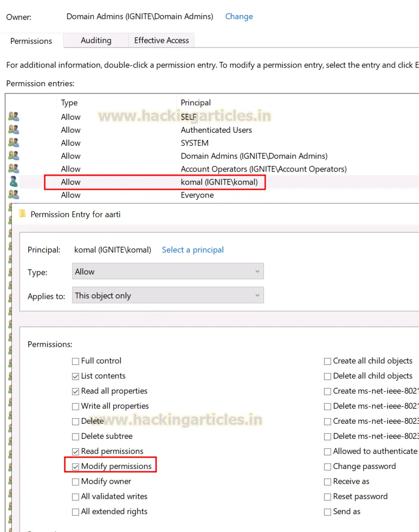This screenshot has width=419, height=532.
Task: Click the SELF user group icon
Action: coord(13,116)
